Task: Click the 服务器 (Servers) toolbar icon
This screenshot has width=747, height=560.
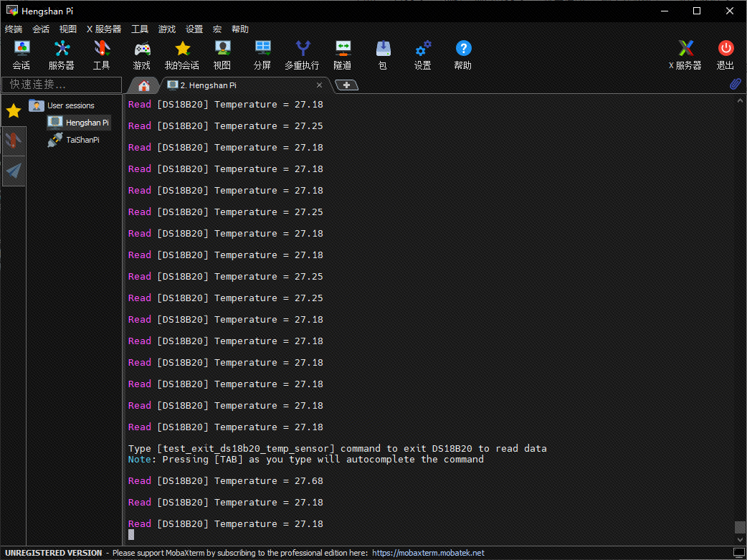Action: click(62, 54)
